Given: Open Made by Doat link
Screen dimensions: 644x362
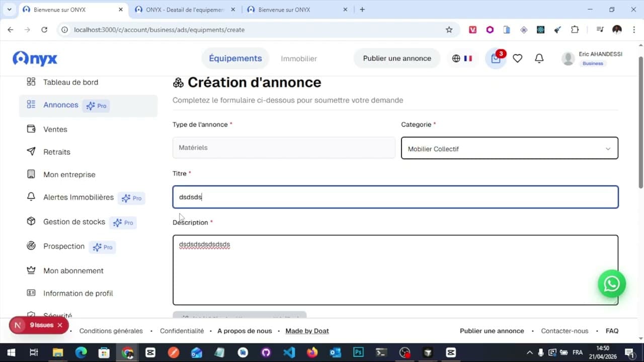Looking at the screenshot, I should point(307,331).
